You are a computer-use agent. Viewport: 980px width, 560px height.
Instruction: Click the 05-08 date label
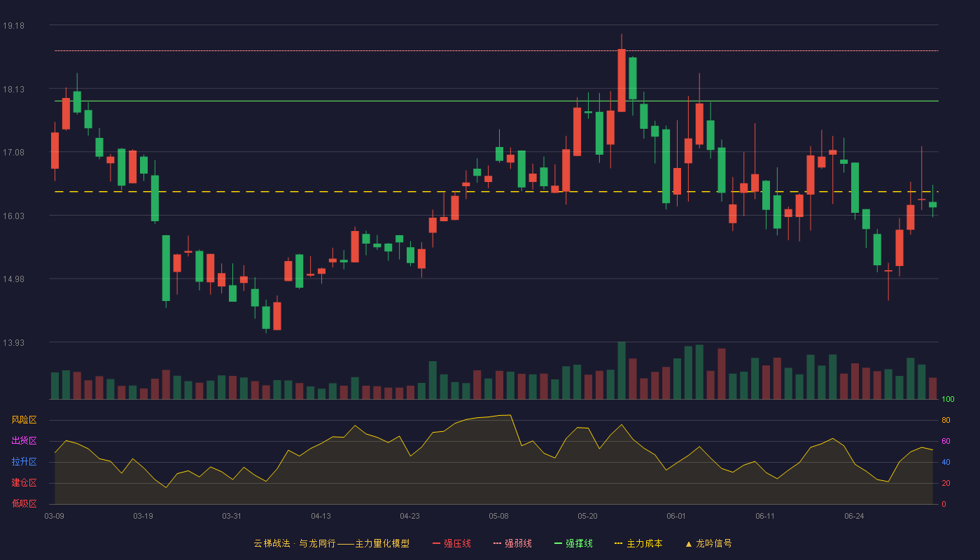tap(498, 516)
